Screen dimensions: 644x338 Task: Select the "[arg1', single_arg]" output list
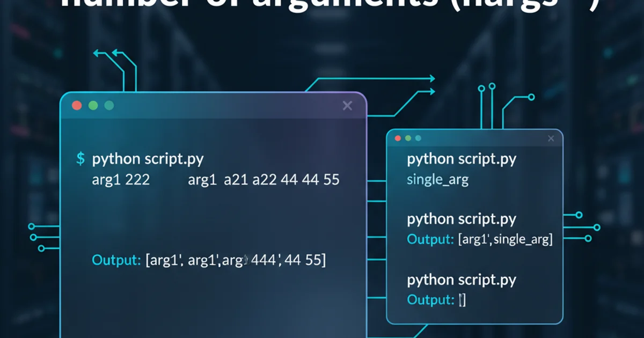click(505, 239)
